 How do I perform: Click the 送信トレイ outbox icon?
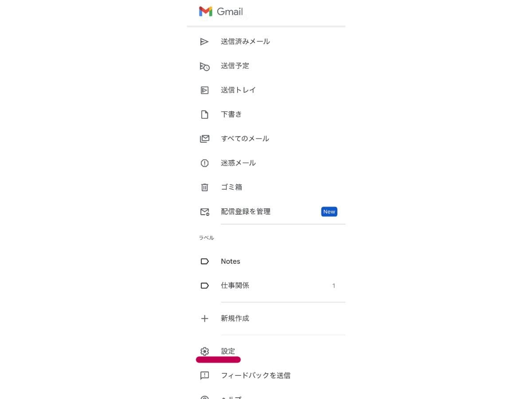204,90
